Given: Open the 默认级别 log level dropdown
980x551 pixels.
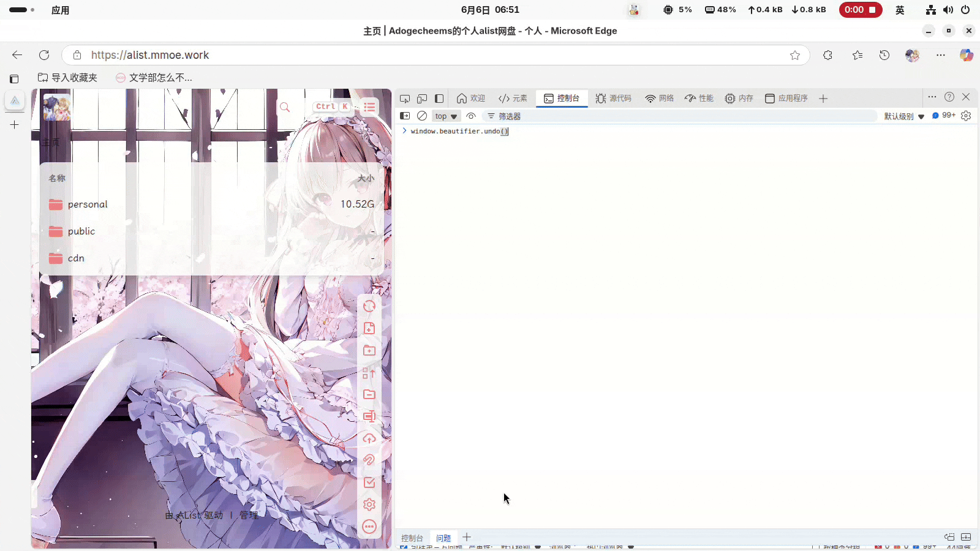Looking at the screenshot, I should pyautogui.click(x=904, y=116).
